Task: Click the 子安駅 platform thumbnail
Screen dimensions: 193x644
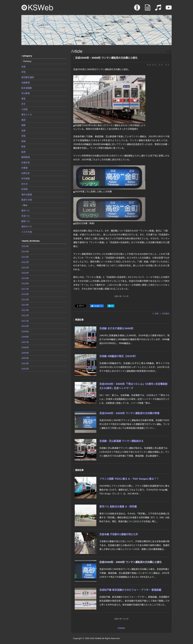Action: point(85,543)
